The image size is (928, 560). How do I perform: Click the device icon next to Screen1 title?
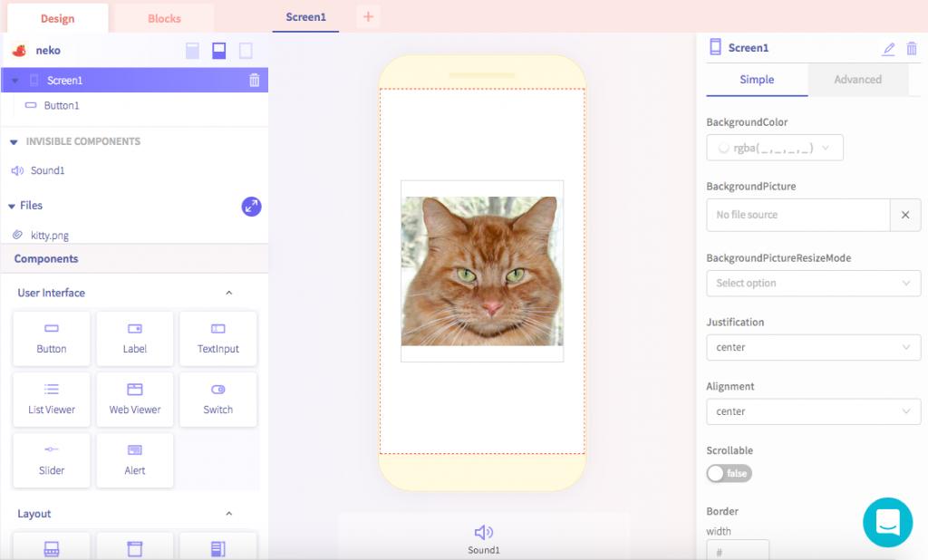pyautogui.click(x=716, y=47)
